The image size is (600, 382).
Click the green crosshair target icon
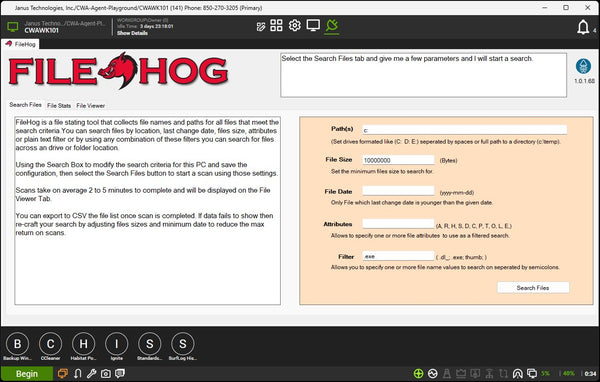[418, 373]
